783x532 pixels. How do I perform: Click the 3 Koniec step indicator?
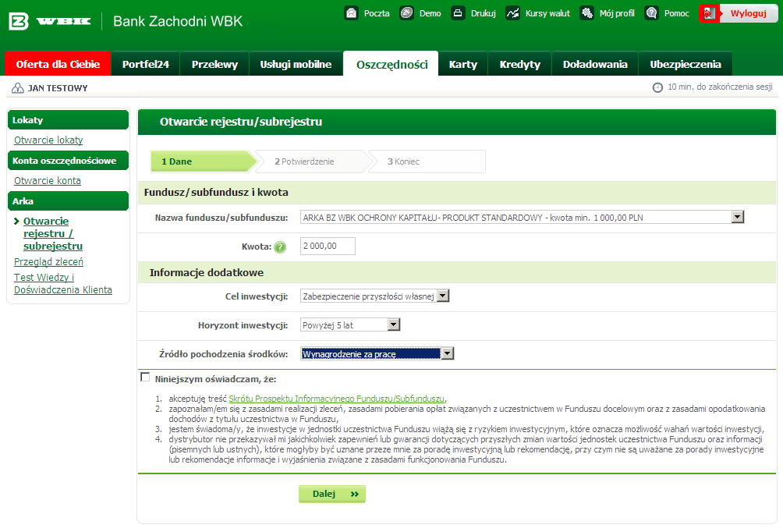point(427,161)
